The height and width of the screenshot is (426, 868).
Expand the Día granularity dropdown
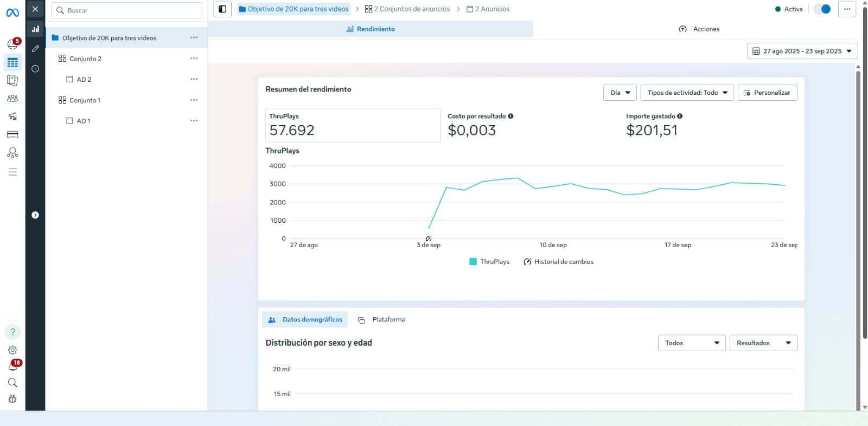coord(620,93)
